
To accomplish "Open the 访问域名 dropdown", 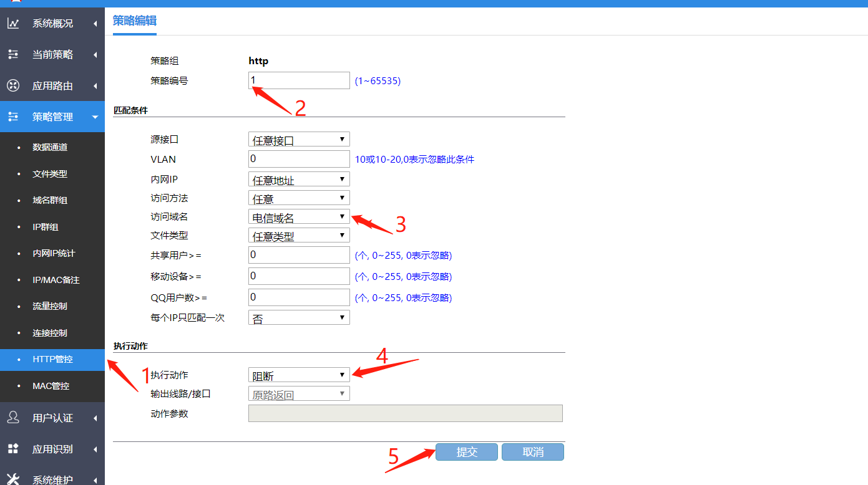I will [x=299, y=217].
